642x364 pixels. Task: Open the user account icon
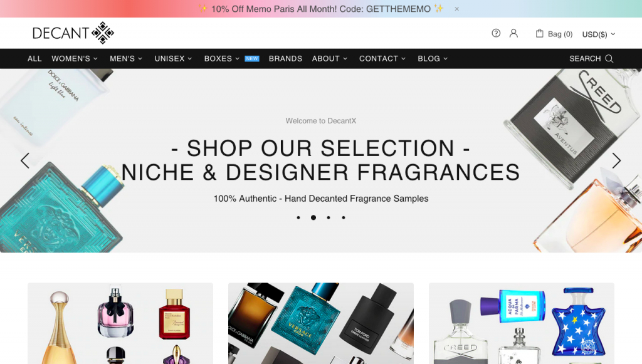coord(513,33)
